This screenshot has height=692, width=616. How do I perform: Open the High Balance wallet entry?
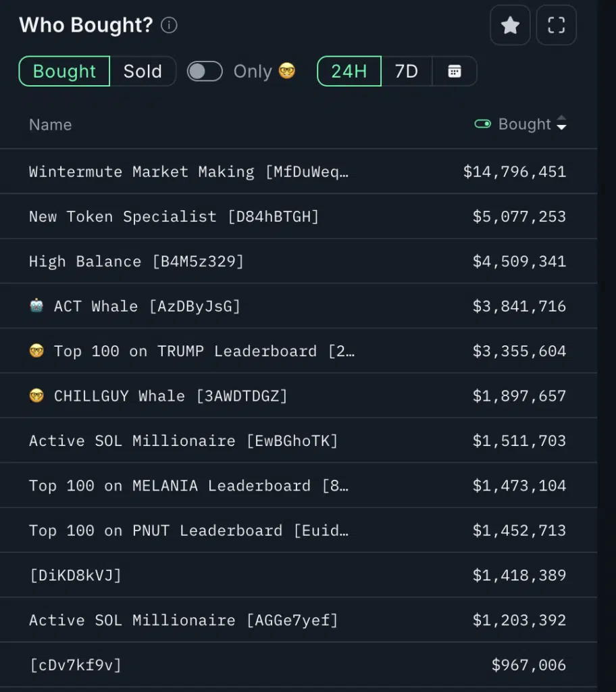[x=136, y=262]
